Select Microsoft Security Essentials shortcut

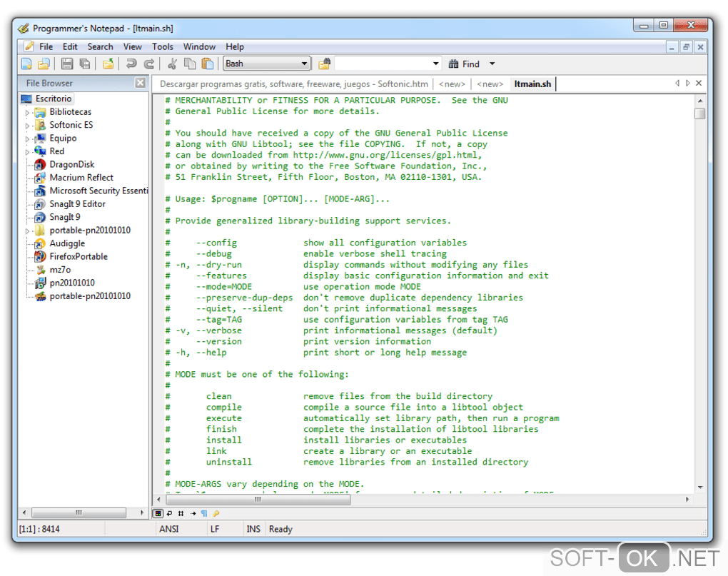(x=98, y=191)
